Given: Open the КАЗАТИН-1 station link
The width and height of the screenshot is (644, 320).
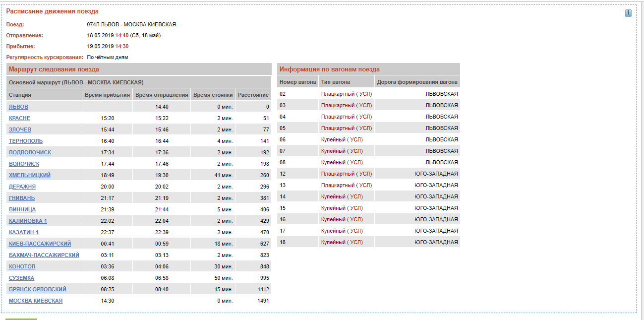Looking at the screenshot, I should coord(23,232).
